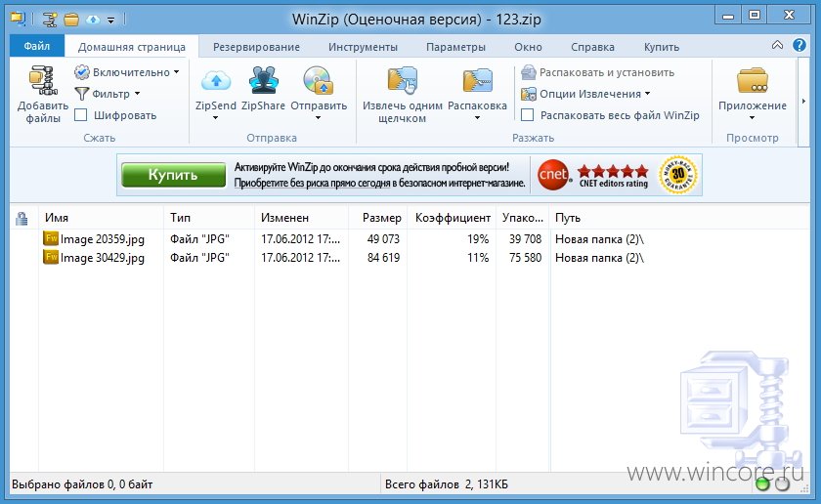Expand the Фильтр dropdown arrow
821x504 pixels.
coord(137,94)
